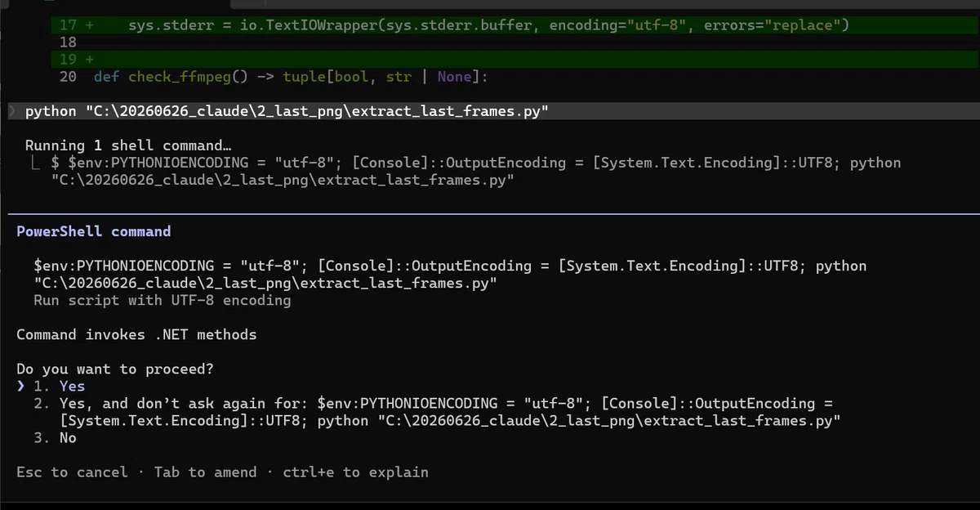The image size is (980, 510).
Task: Click the ctrl+e to explain hint
Action: pyautogui.click(x=355, y=472)
